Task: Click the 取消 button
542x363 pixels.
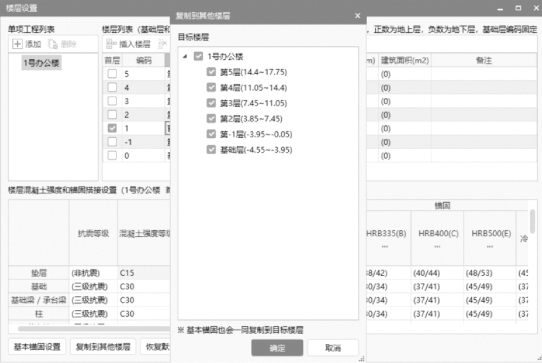Action: (x=333, y=348)
